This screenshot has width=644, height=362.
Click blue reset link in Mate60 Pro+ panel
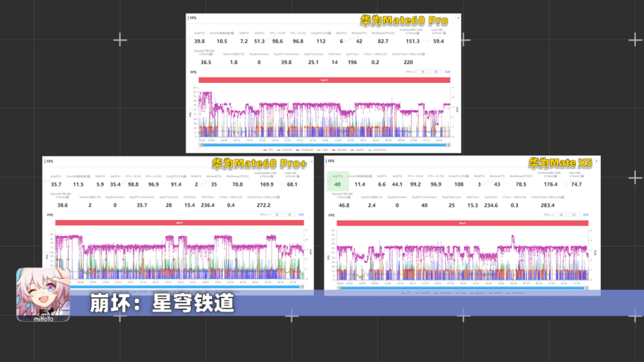point(301,215)
